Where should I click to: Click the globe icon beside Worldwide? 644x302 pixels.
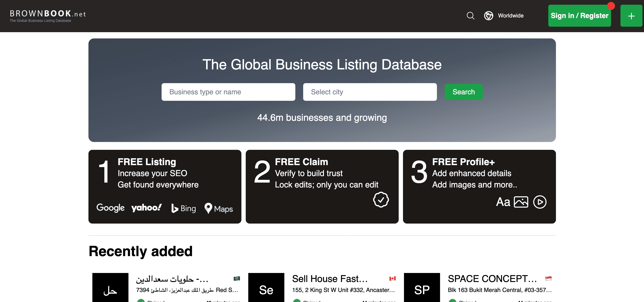point(488,16)
